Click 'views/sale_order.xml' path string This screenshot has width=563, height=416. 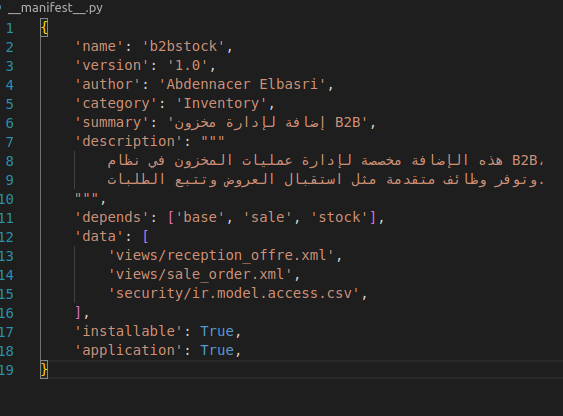200,275
